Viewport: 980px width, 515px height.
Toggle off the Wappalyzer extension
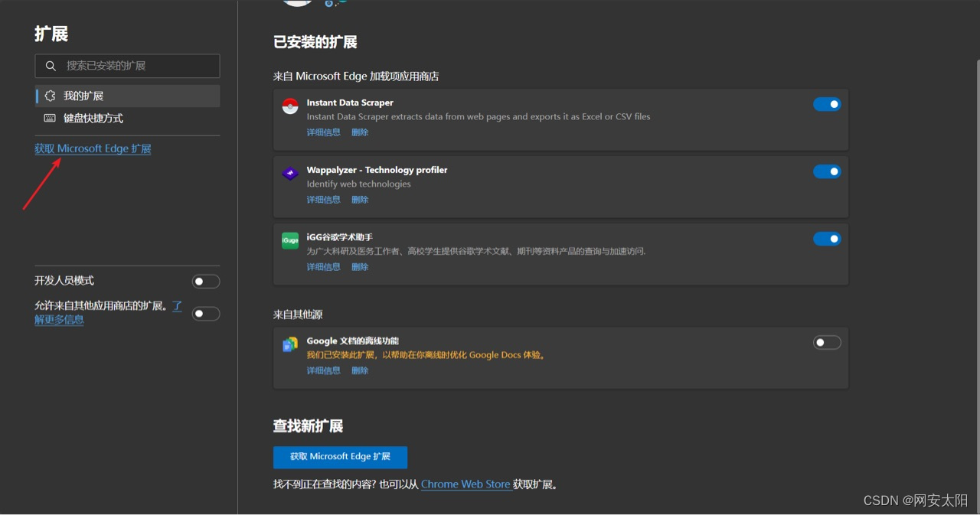point(827,171)
